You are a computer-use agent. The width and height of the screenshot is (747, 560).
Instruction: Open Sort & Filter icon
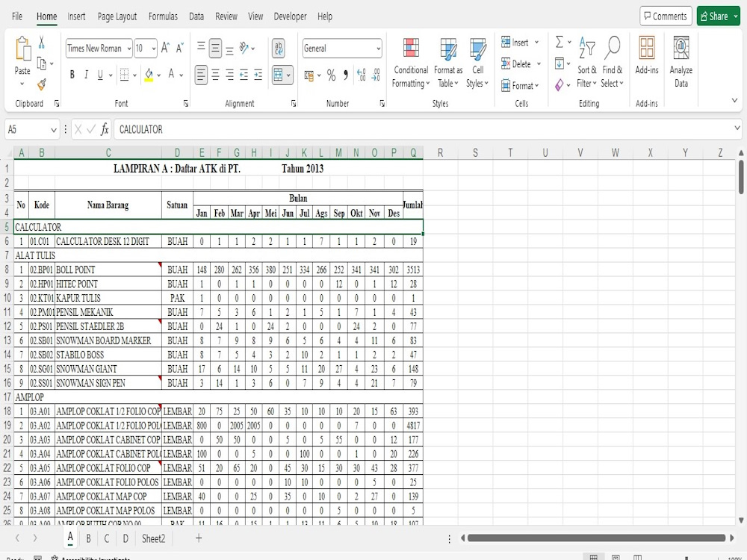click(587, 49)
